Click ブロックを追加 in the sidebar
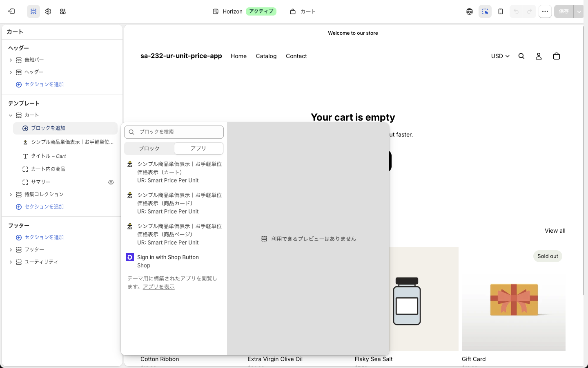 [x=65, y=128]
